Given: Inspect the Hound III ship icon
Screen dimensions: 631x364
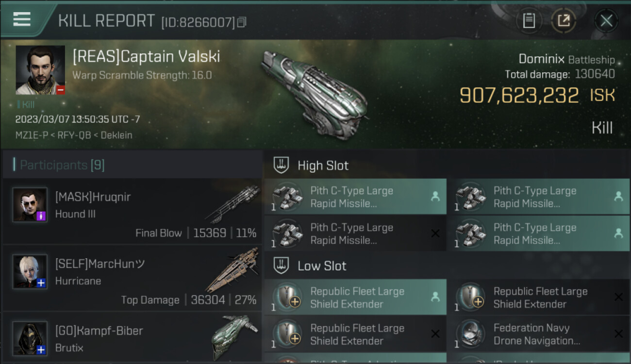Looking at the screenshot, I should [232, 204].
